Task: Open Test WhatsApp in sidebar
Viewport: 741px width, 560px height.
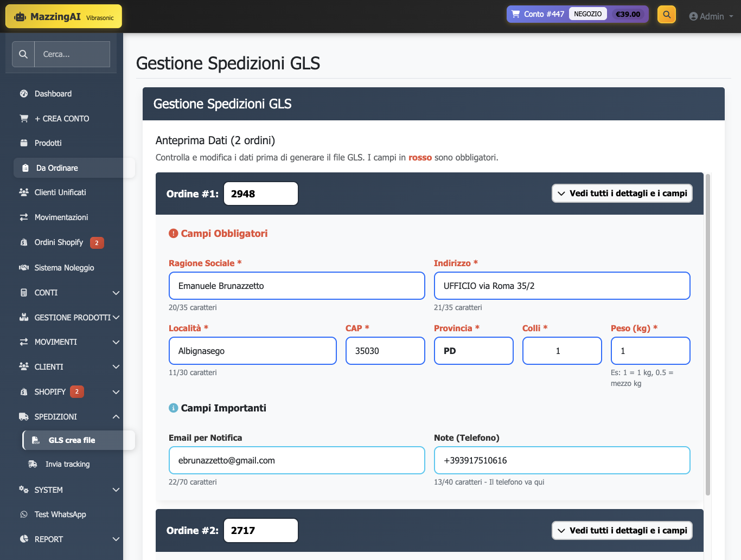Action: 60,514
